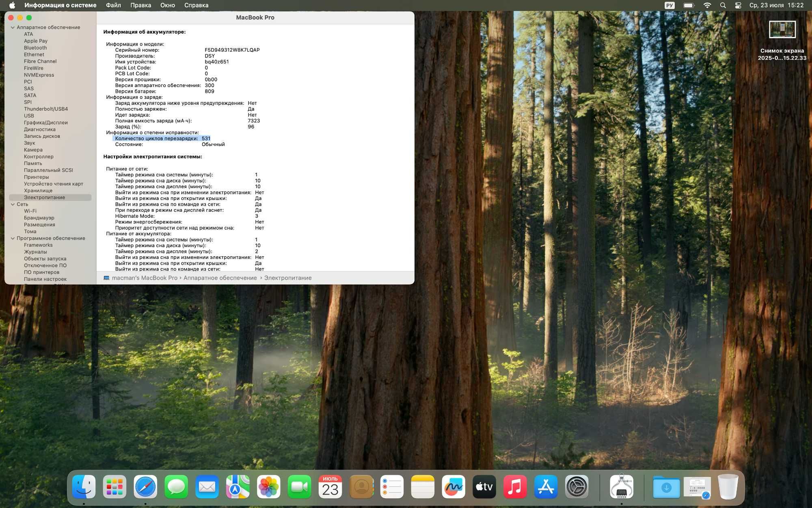Open App Store in Dock

(546, 486)
